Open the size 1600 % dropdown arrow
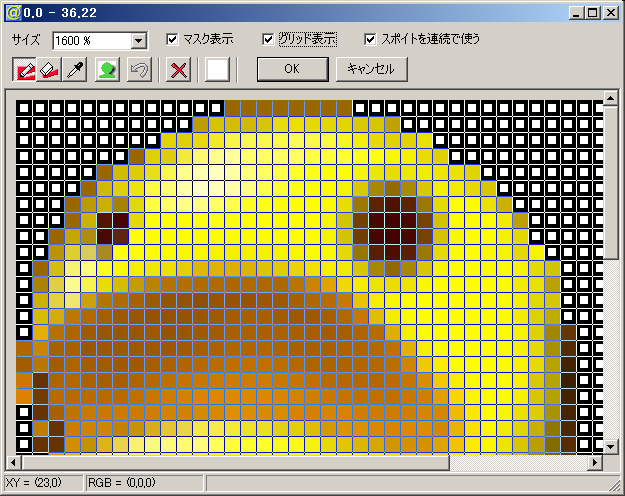The width and height of the screenshot is (625, 496). point(139,41)
